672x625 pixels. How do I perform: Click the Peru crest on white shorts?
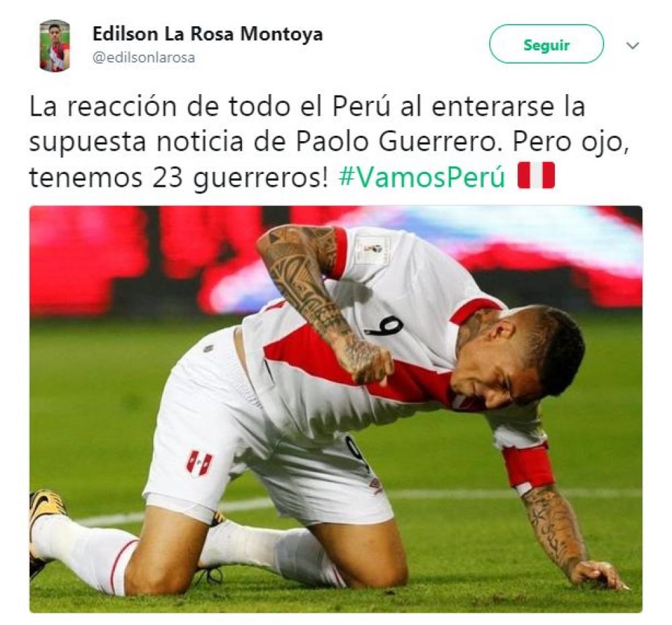pos(200,464)
